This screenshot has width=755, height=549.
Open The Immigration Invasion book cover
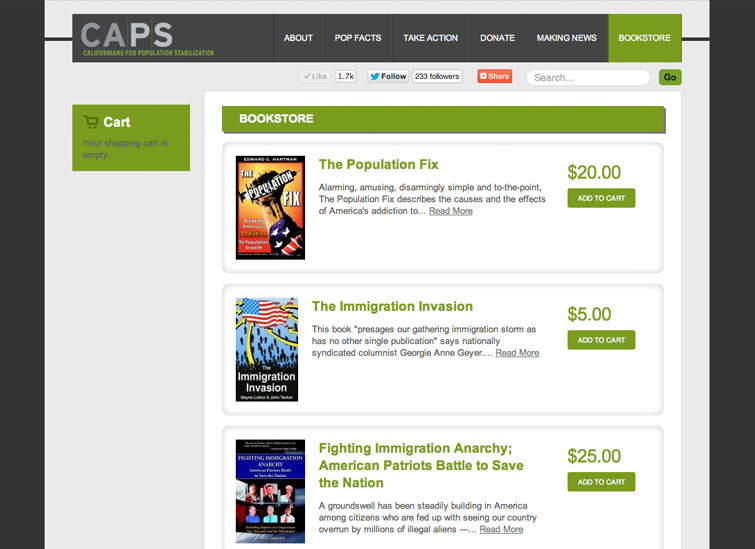267,349
